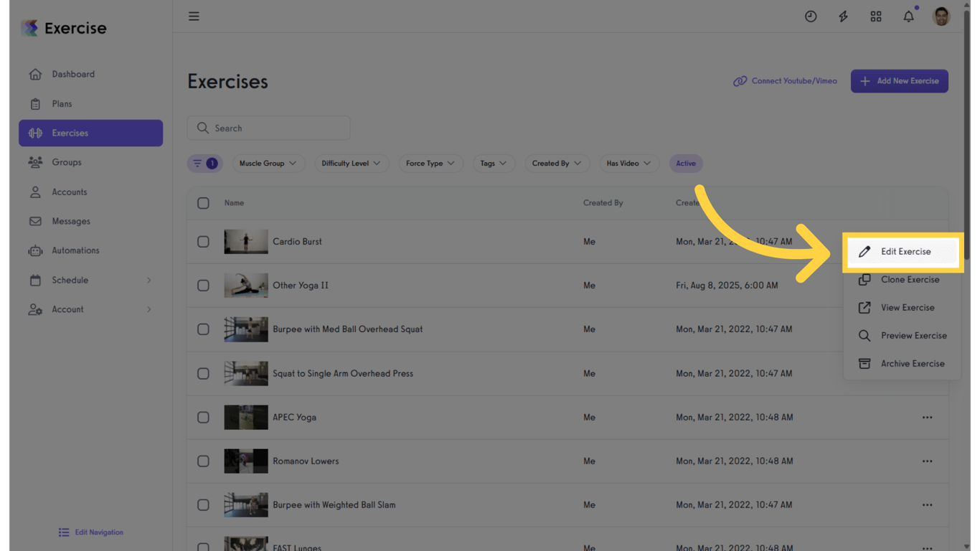Viewport: 980px width, 551px height.
Task: Expand the Account submenu chevron
Action: point(149,310)
